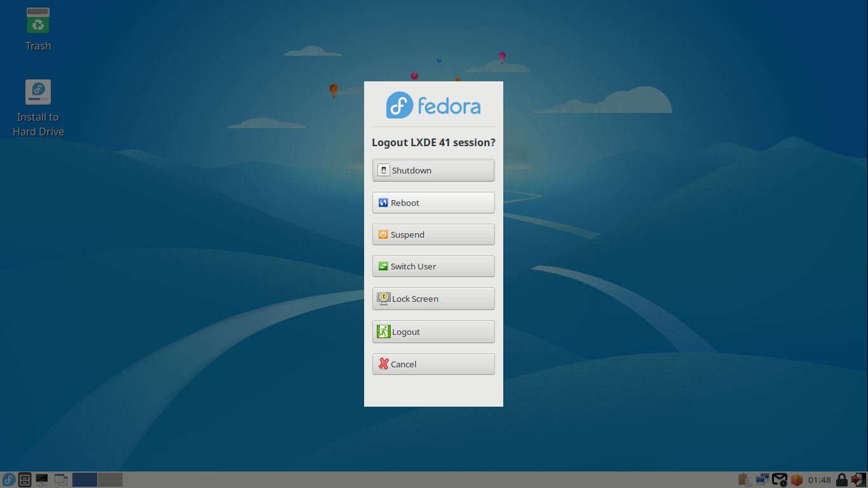Select the Suspend option
The width and height of the screenshot is (868, 488).
click(x=433, y=234)
